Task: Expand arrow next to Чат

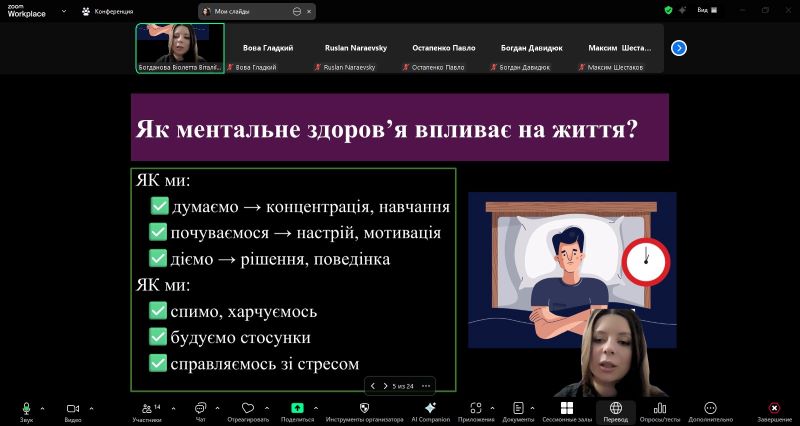Action: 217,408
